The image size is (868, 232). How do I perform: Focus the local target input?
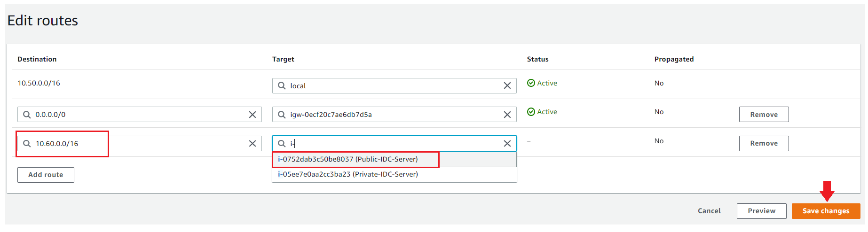click(394, 85)
